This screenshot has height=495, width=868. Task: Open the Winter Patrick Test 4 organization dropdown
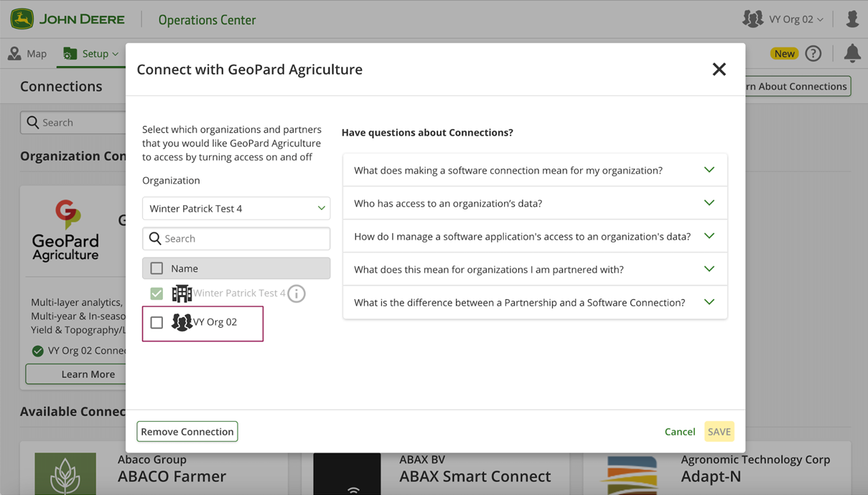[236, 209]
